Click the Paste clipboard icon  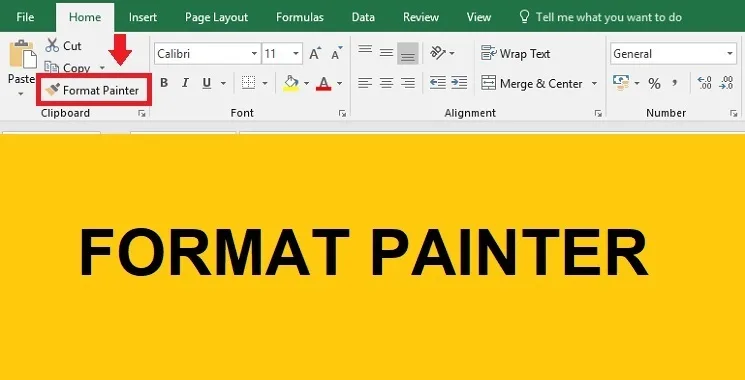(x=22, y=54)
